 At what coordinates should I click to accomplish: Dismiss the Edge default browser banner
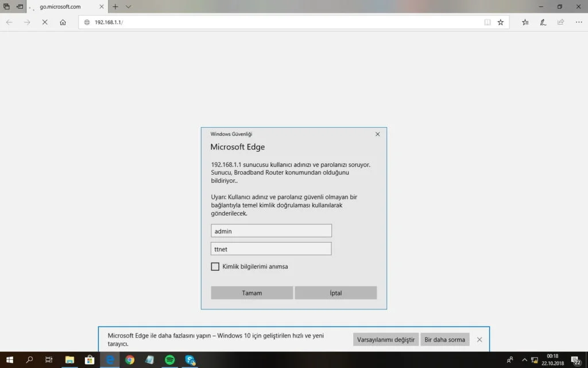[x=479, y=339]
